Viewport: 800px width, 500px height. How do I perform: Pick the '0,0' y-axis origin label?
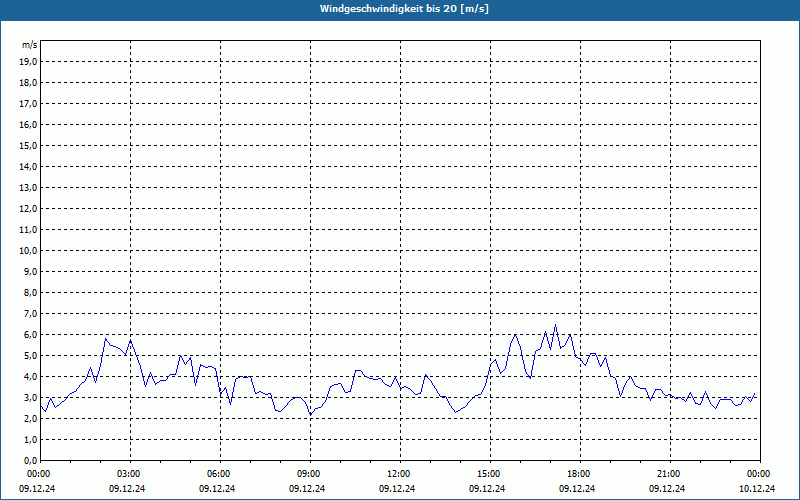(x=31, y=460)
